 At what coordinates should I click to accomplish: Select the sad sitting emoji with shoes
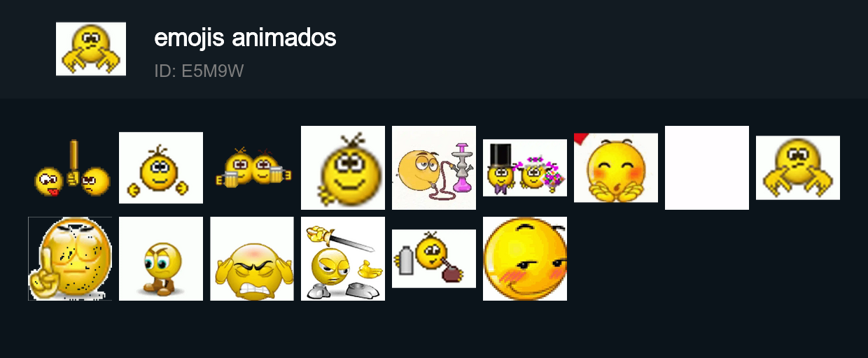[x=161, y=259]
